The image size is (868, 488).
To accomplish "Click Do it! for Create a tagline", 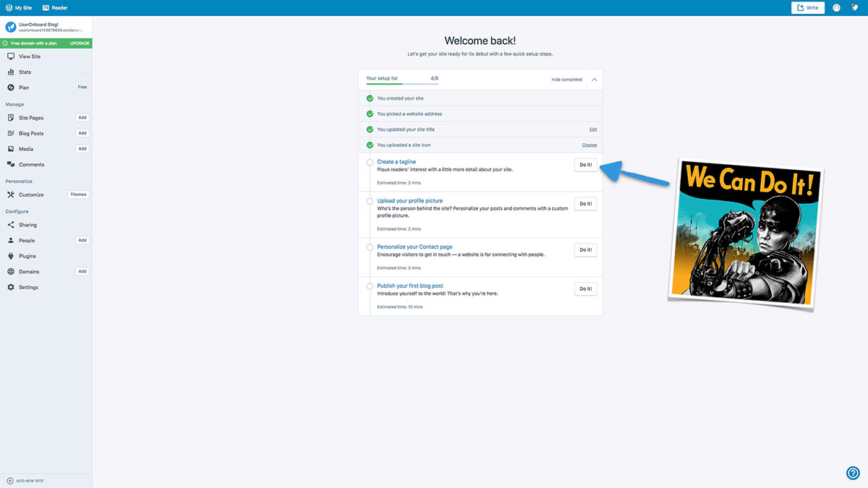I will 586,165.
